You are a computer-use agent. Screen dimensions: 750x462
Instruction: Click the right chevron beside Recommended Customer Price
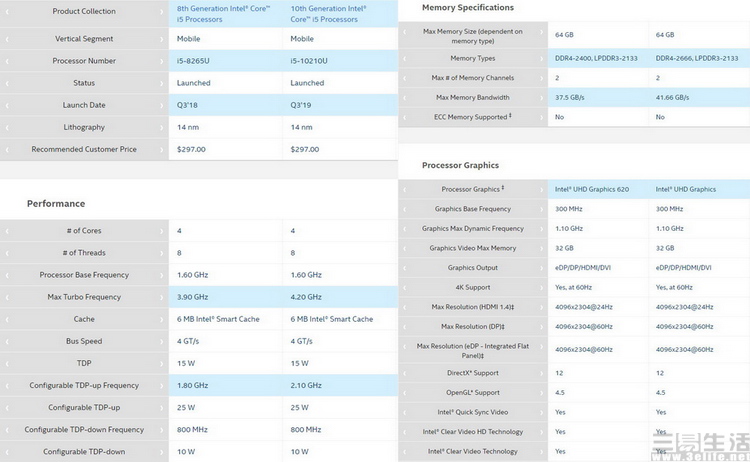(x=161, y=149)
